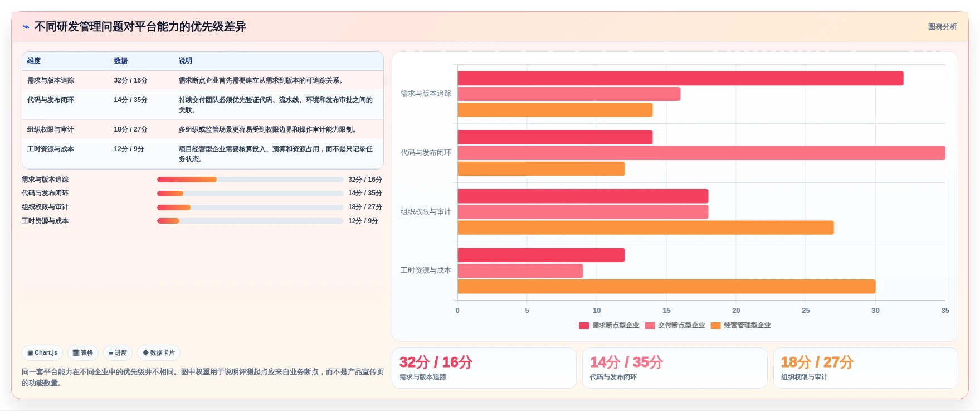Screen dimensions: 980x411
Task: Click progress value 18分 / 27分 beside the bar
Action: coord(365,207)
